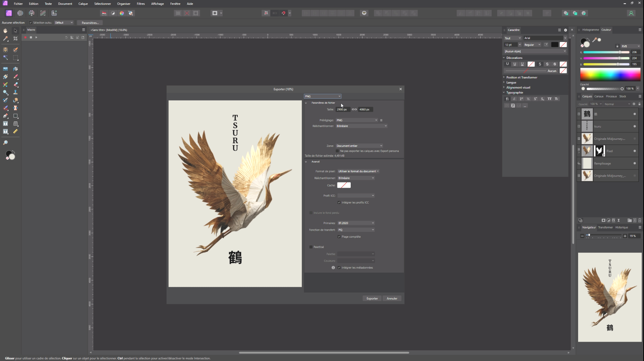Enable the Palettisé checkbox
The width and height of the screenshot is (644, 361).
coord(311,247)
